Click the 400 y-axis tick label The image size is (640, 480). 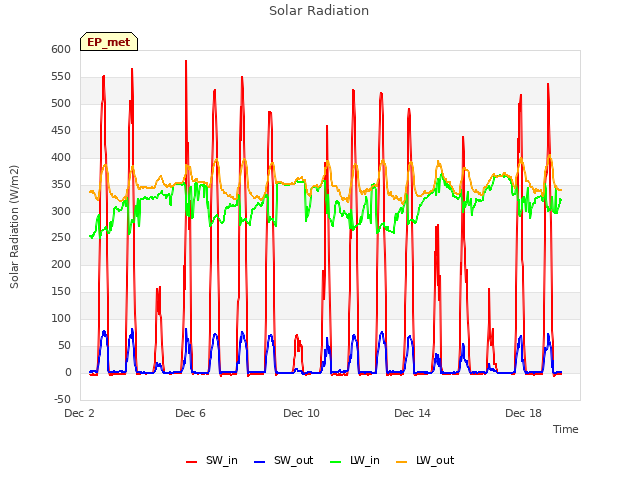61,157
